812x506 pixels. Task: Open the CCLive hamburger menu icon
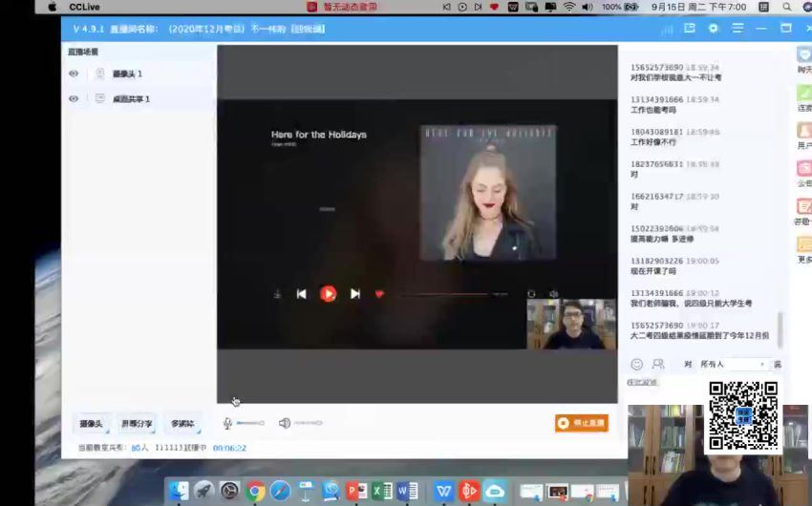coord(737,29)
